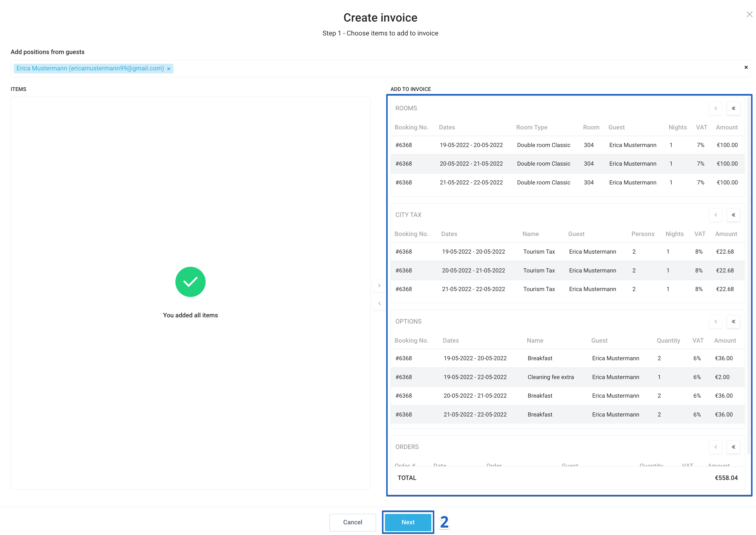Select Tourism Tax row for 21-05-2022 - 22-05-2022

coord(567,289)
